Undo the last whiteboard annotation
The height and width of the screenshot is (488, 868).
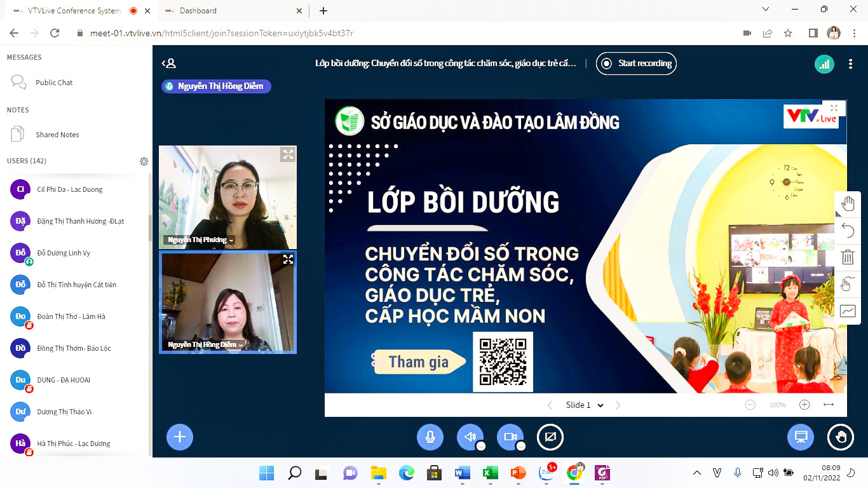pos(848,231)
